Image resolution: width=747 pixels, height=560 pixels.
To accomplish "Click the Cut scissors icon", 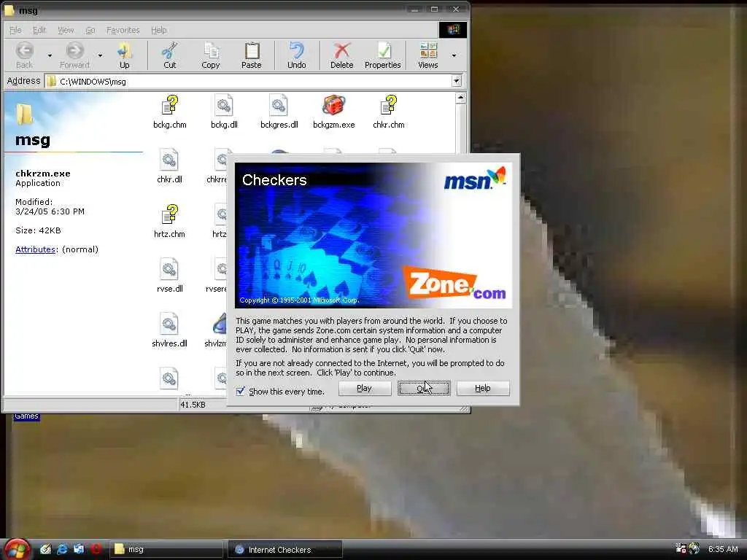I will tap(169, 50).
